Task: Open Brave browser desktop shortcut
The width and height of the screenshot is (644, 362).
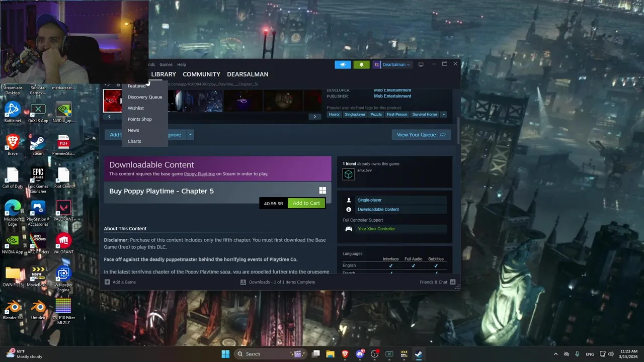Action: (13, 145)
